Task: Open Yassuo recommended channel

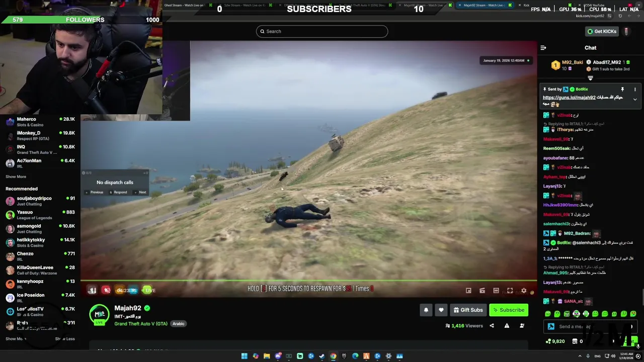Action: pyautogui.click(x=40, y=215)
